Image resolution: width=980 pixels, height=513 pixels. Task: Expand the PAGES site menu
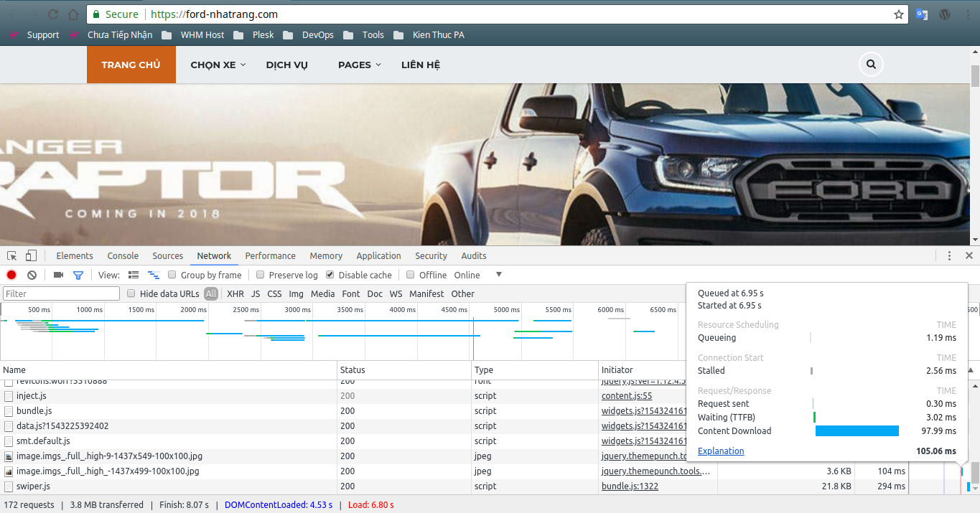tap(360, 65)
